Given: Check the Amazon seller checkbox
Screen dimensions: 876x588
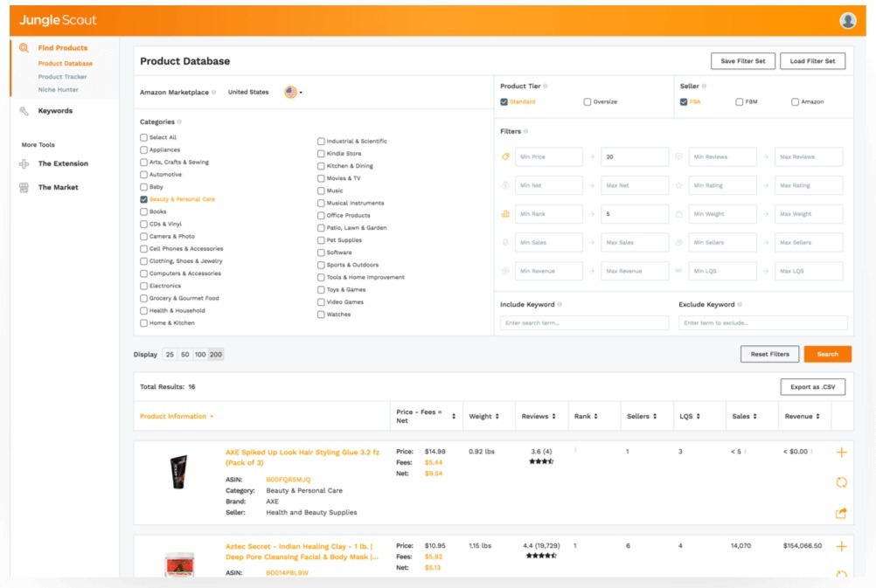Looking at the screenshot, I should pyautogui.click(x=795, y=101).
